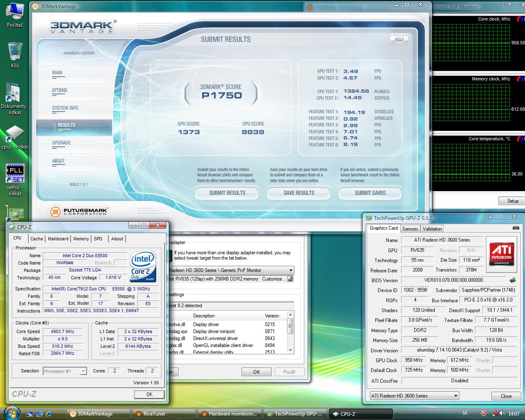Click the SAVE RESULTS button
Image resolution: width=525 pixels, height=420 pixels.
pos(299,193)
